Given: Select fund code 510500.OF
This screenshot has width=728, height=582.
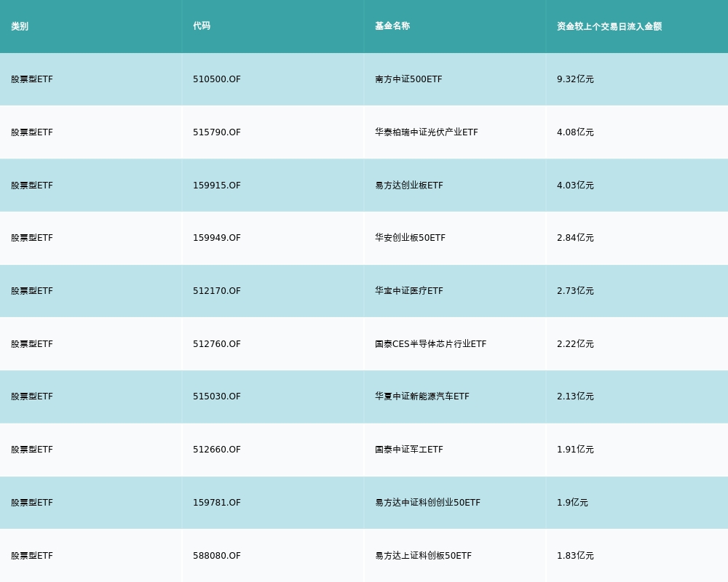Looking at the screenshot, I should pyautogui.click(x=217, y=79).
